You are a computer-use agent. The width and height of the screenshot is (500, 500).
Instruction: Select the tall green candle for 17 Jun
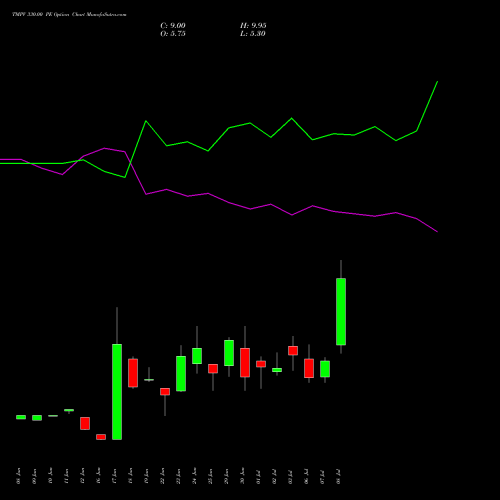[x=117, y=392]
